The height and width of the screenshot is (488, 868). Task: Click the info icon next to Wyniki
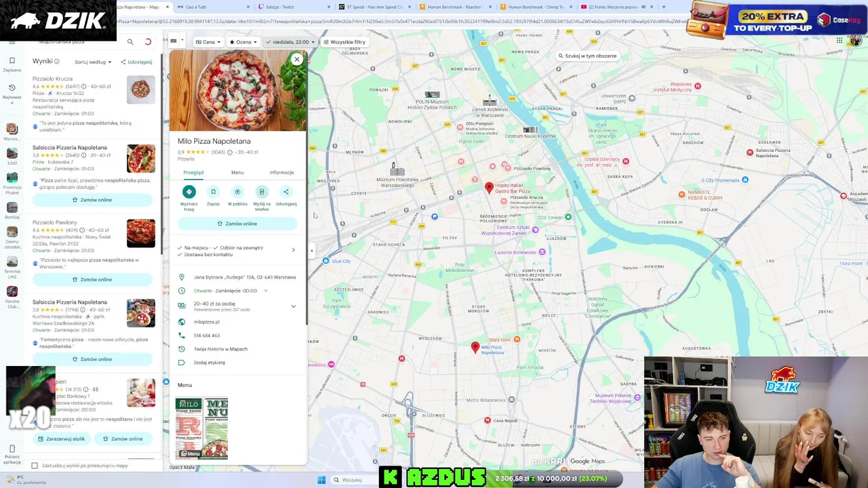tap(57, 62)
